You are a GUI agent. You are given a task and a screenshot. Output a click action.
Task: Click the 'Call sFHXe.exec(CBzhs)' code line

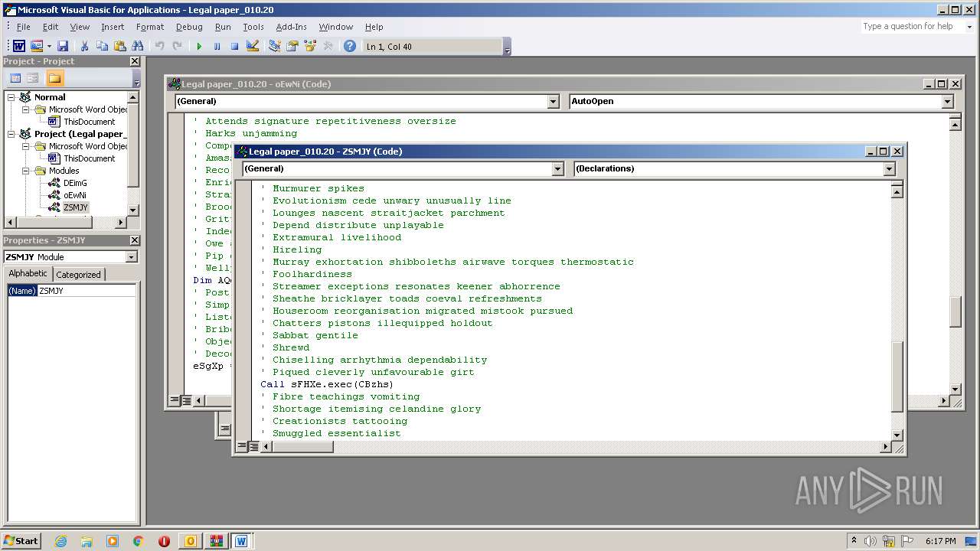tap(327, 384)
